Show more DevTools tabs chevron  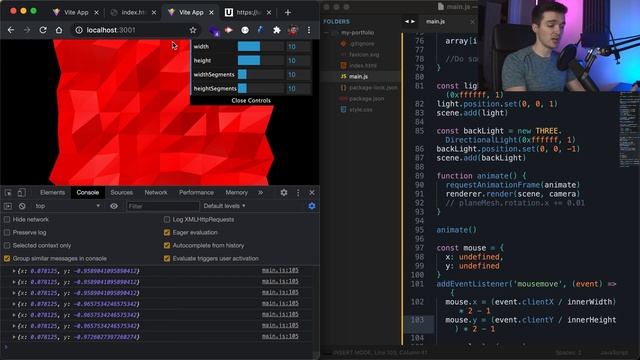[260, 193]
